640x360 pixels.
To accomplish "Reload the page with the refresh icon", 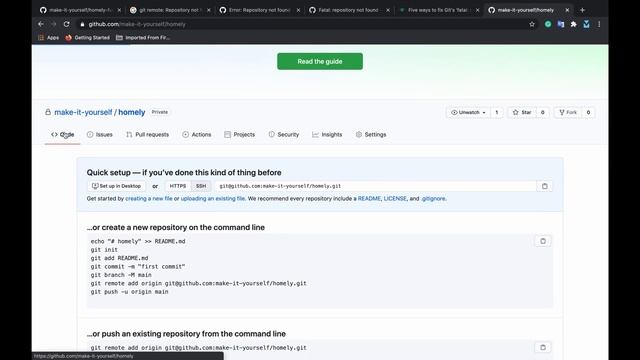I will (67, 24).
